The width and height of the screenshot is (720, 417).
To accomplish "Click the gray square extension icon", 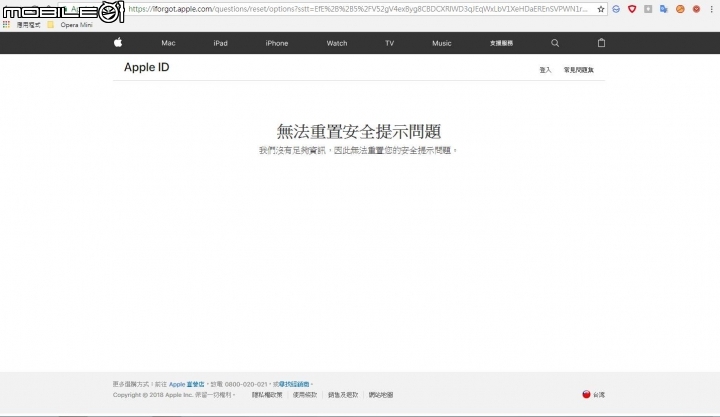I will point(648,9).
